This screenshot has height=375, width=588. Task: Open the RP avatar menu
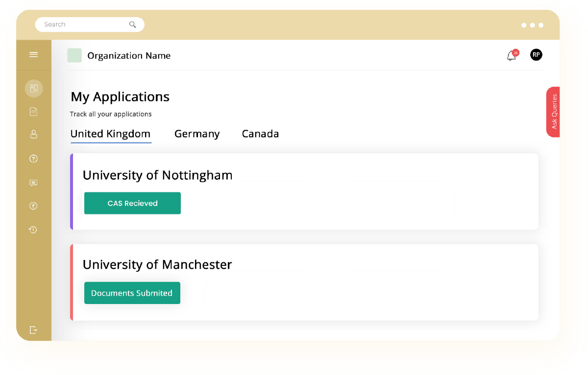pos(536,55)
